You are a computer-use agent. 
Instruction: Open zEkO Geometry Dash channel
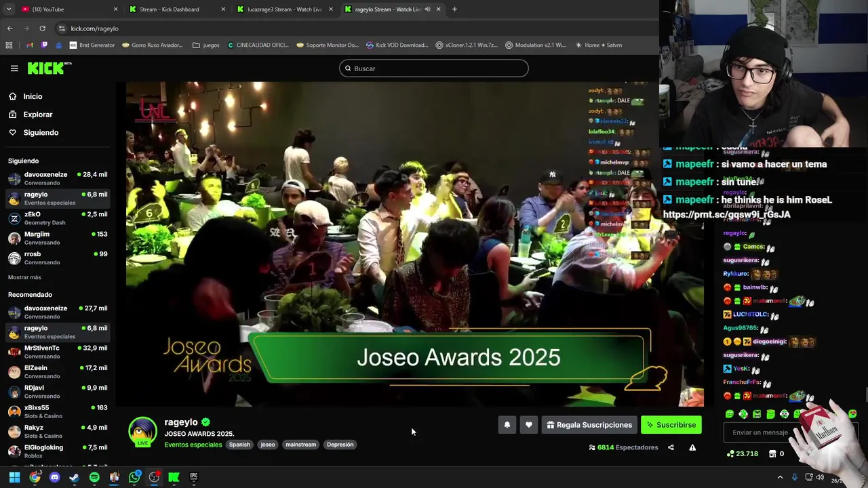coord(58,218)
